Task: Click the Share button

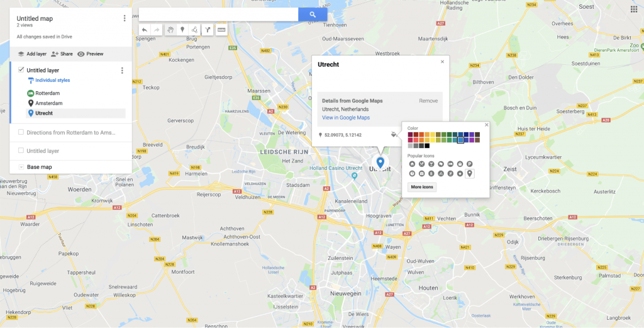Action: pyautogui.click(x=62, y=54)
